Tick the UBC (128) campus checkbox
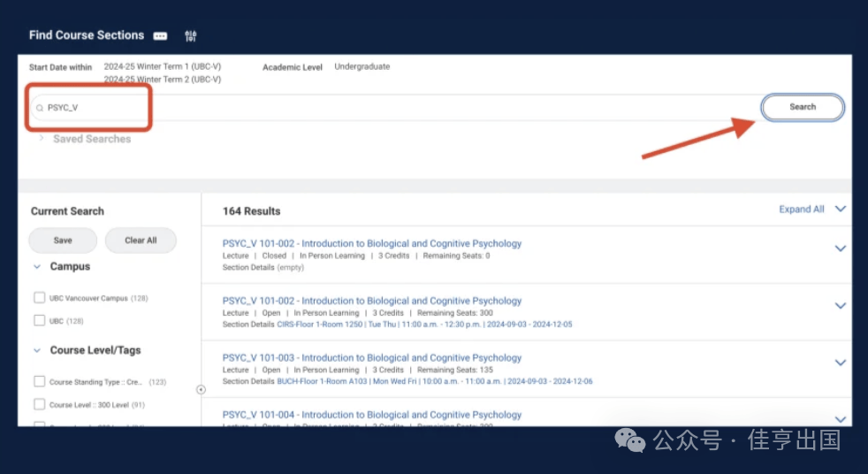This screenshot has height=474, width=868. 40,320
